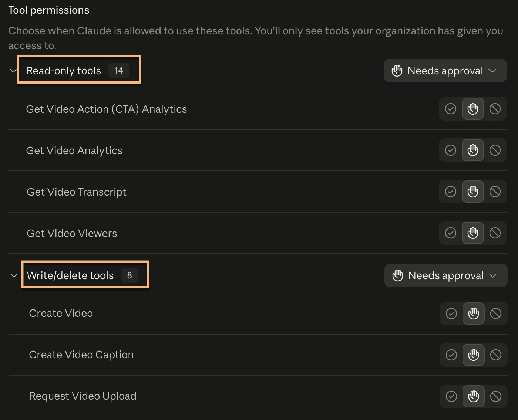The height and width of the screenshot is (420, 518).
Task: Click the Get Video Action (CTA) Analytics label
Action: [107, 109]
